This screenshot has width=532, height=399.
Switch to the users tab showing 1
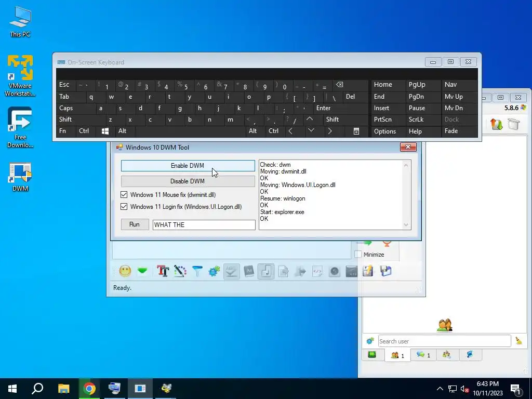pos(397,355)
